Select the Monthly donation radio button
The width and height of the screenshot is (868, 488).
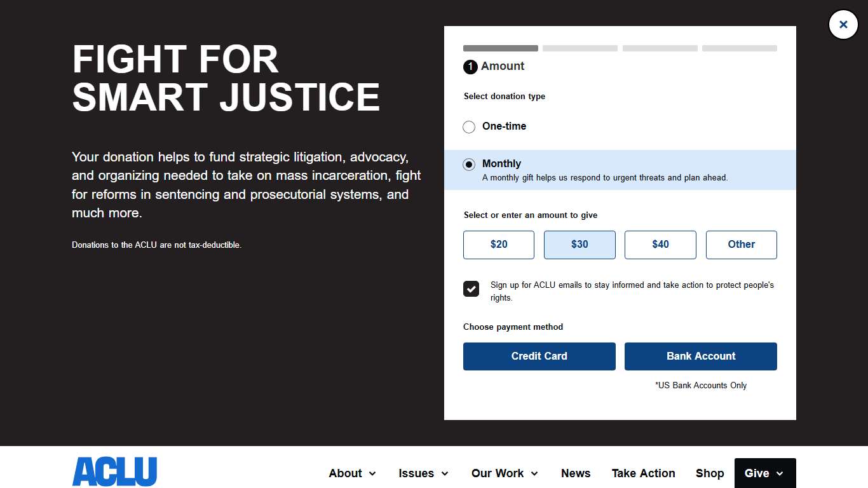[x=469, y=165]
